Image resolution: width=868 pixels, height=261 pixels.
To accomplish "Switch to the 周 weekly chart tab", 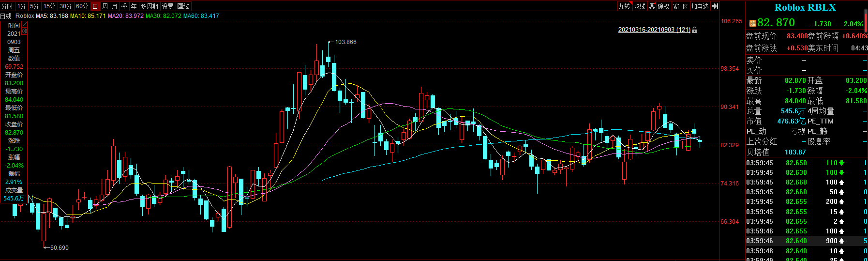I will [105, 6].
